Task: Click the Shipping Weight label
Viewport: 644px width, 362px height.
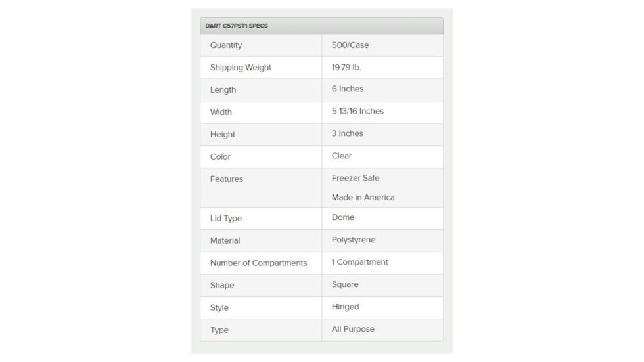Action: coord(241,68)
